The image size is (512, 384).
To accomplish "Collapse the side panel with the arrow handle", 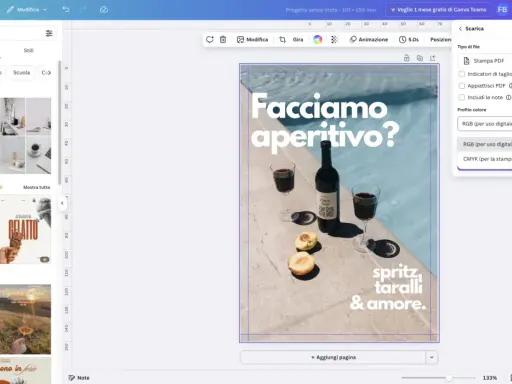I will point(62,203).
